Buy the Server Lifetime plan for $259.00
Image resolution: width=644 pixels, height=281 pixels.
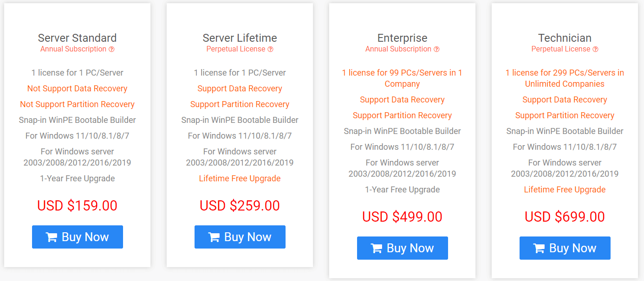[x=240, y=237]
